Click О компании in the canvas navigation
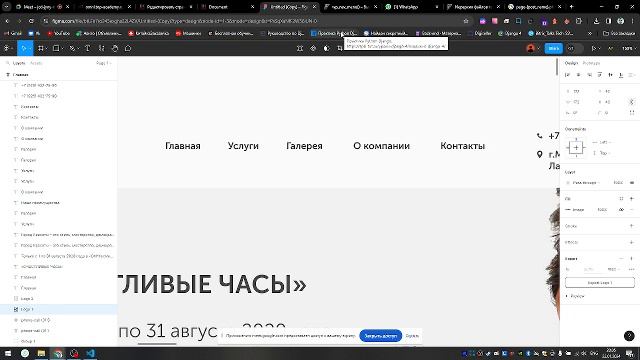 click(x=381, y=146)
